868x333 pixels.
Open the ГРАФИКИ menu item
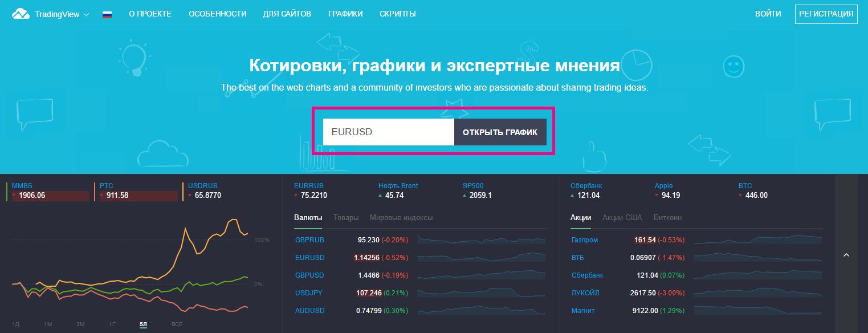point(345,14)
